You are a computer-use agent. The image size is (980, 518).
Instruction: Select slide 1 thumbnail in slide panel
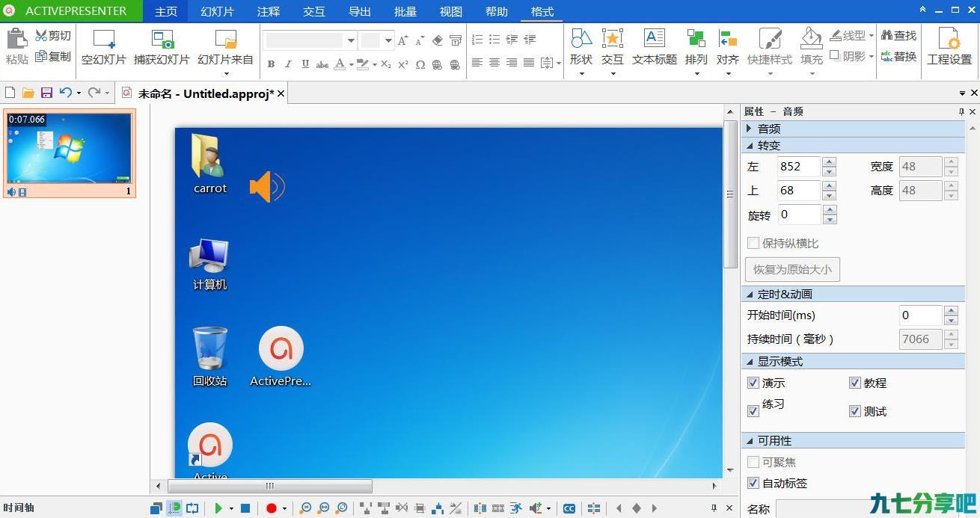tap(69, 153)
